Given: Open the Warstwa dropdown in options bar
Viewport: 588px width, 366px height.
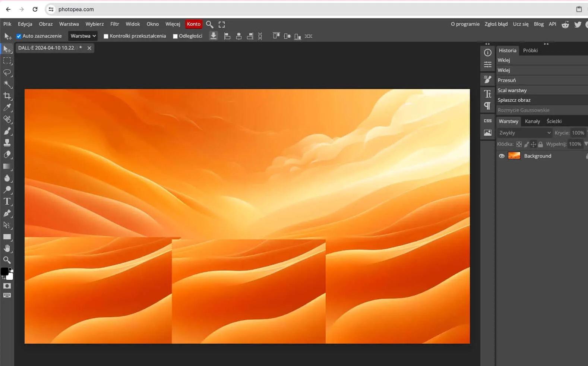Looking at the screenshot, I should [x=83, y=36].
